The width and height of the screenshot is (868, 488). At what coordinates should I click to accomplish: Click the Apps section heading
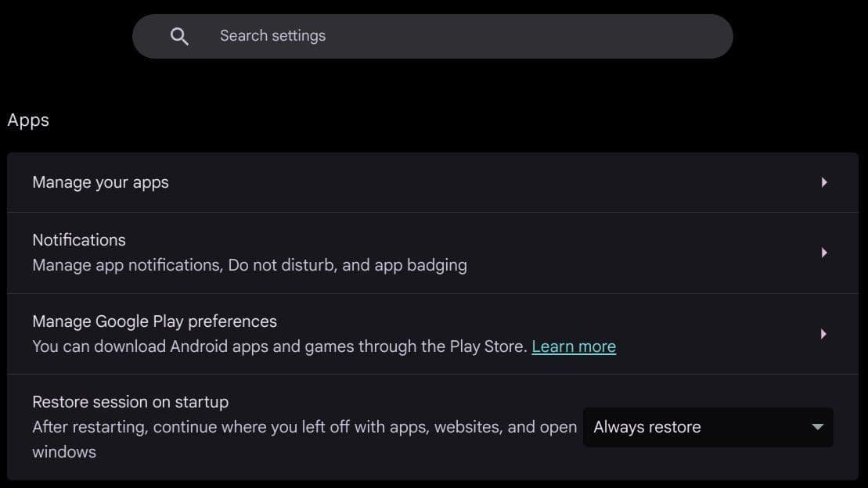coord(28,120)
